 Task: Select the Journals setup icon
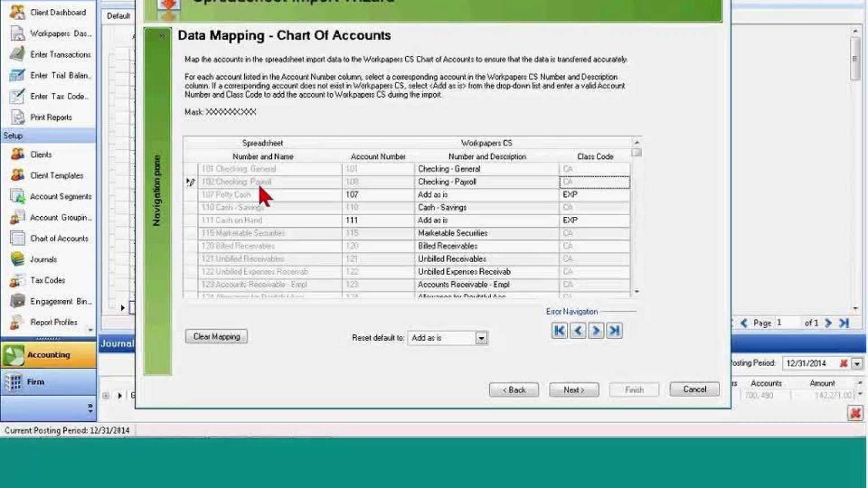44,259
